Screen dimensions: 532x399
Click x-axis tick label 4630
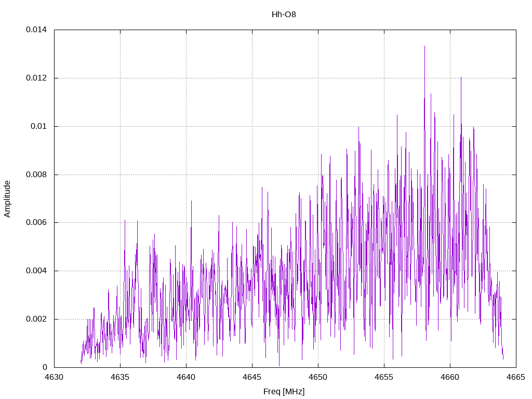[x=54, y=377]
